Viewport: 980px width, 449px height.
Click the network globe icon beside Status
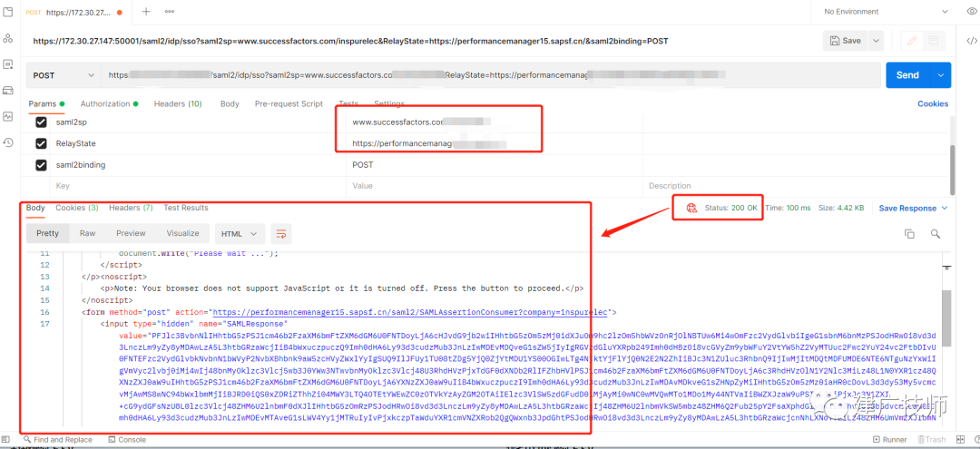691,208
